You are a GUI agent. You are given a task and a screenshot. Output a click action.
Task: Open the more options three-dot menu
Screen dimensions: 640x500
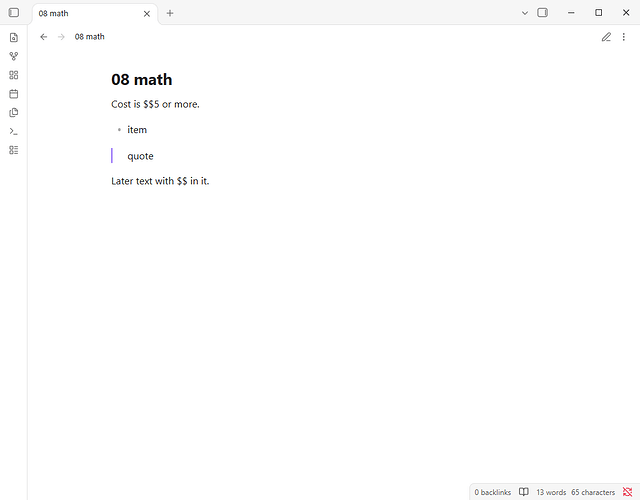(x=624, y=37)
